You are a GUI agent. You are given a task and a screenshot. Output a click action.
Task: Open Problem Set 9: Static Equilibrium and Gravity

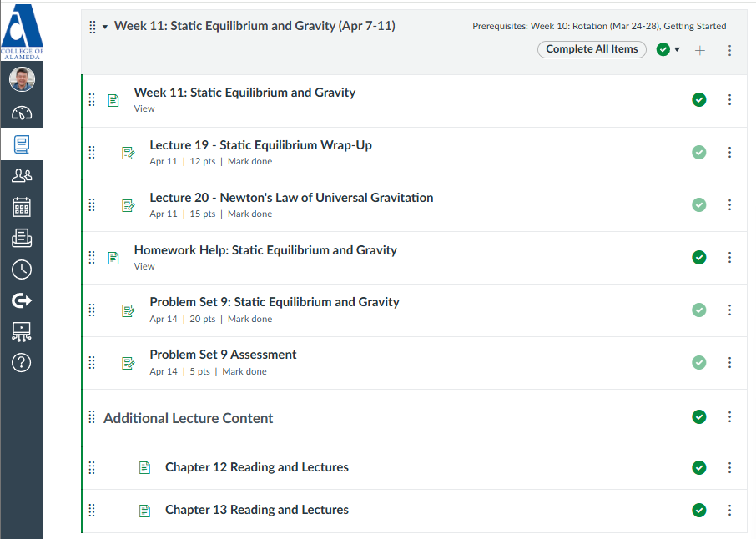(x=275, y=302)
